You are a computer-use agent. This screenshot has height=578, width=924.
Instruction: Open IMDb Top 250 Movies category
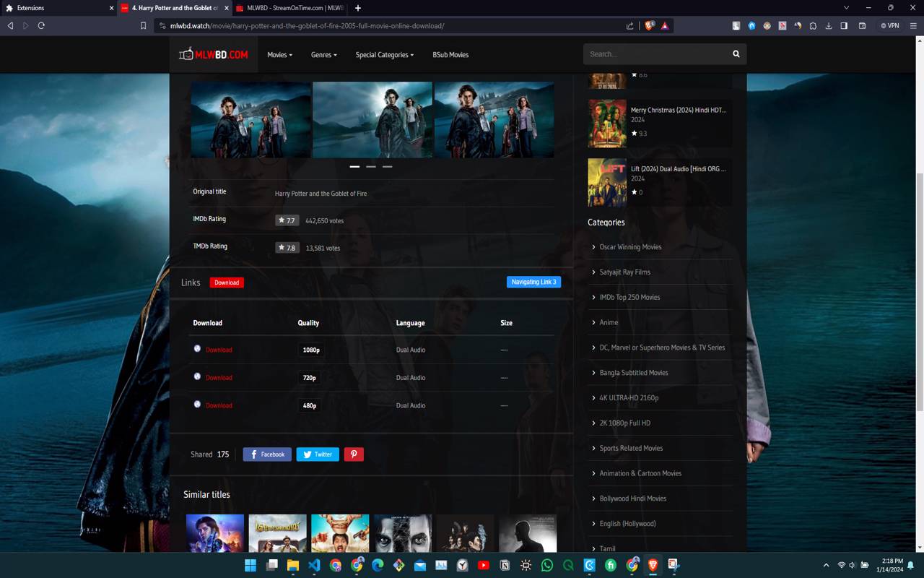(629, 298)
